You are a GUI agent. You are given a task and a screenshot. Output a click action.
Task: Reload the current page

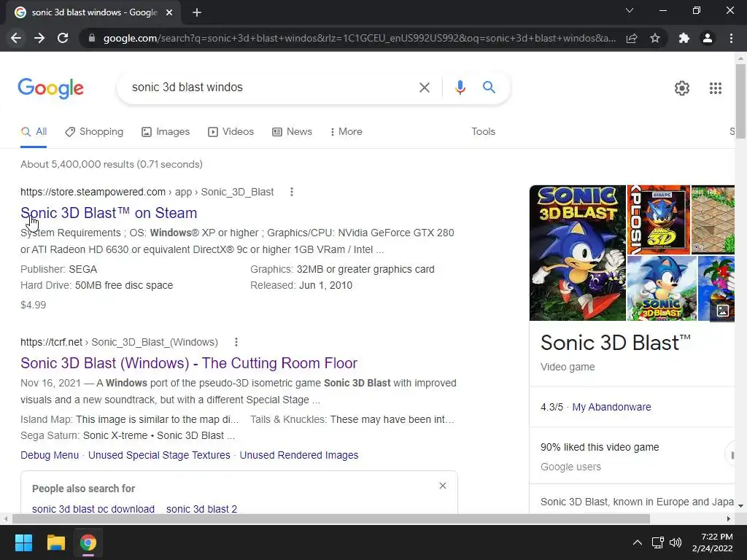coord(63,38)
